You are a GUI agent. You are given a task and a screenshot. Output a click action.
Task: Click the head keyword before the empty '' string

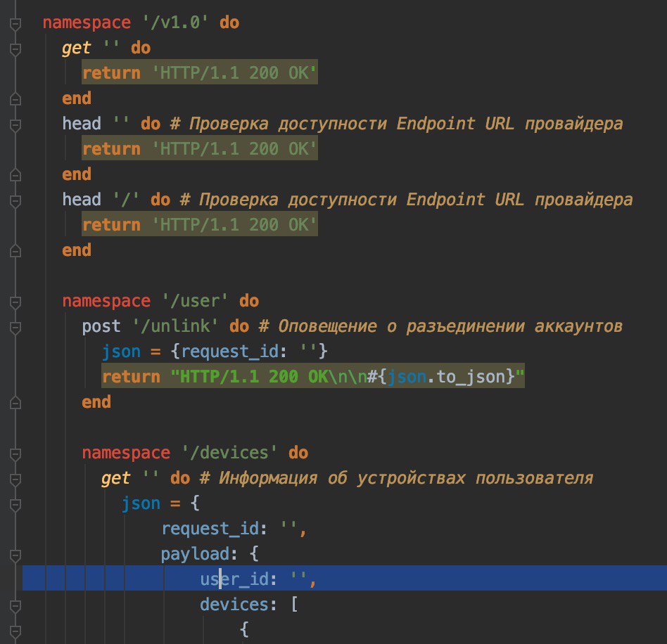(82, 124)
